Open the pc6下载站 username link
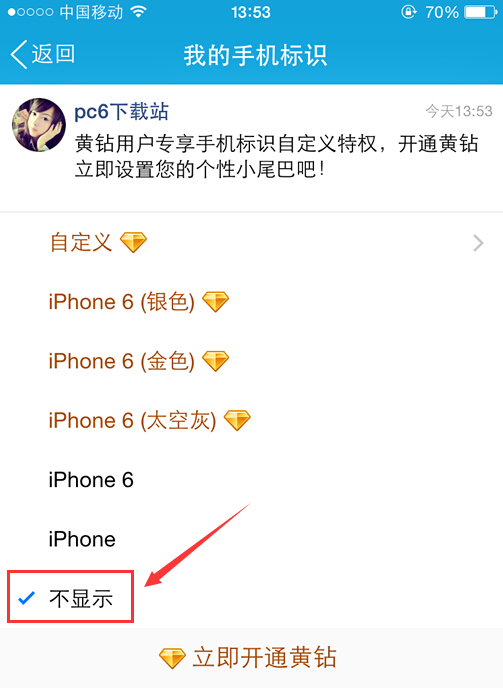Viewport: 503px width, 688px height. click(122, 111)
